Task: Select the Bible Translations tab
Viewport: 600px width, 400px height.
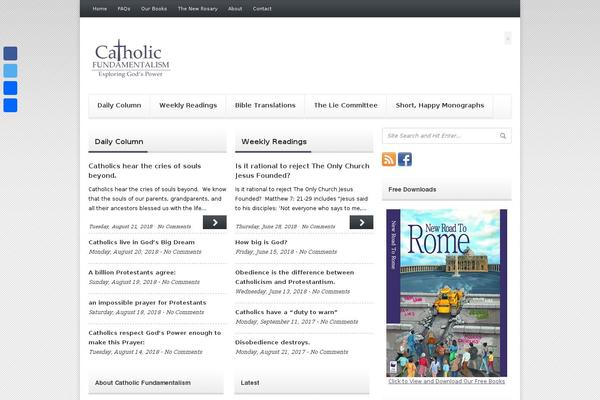Action: [x=265, y=105]
